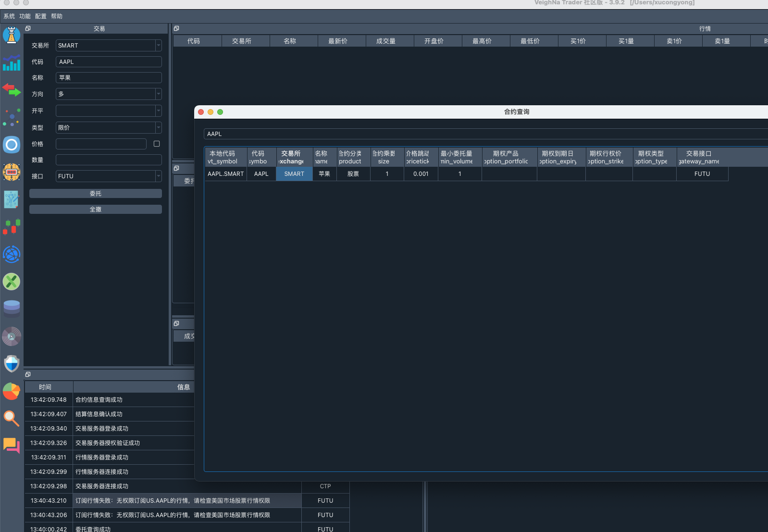Click the blue circle ring icon

[x=12, y=145]
